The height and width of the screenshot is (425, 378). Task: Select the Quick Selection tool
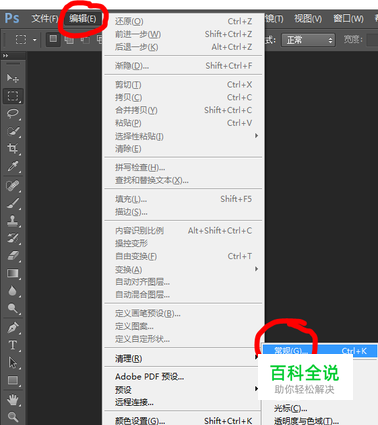13,131
